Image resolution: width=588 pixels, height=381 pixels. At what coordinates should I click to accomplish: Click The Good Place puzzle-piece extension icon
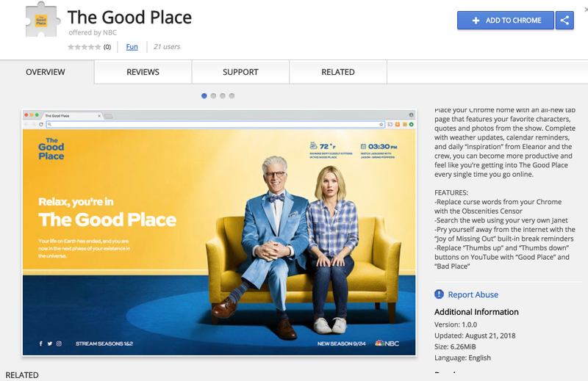[42, 21]
